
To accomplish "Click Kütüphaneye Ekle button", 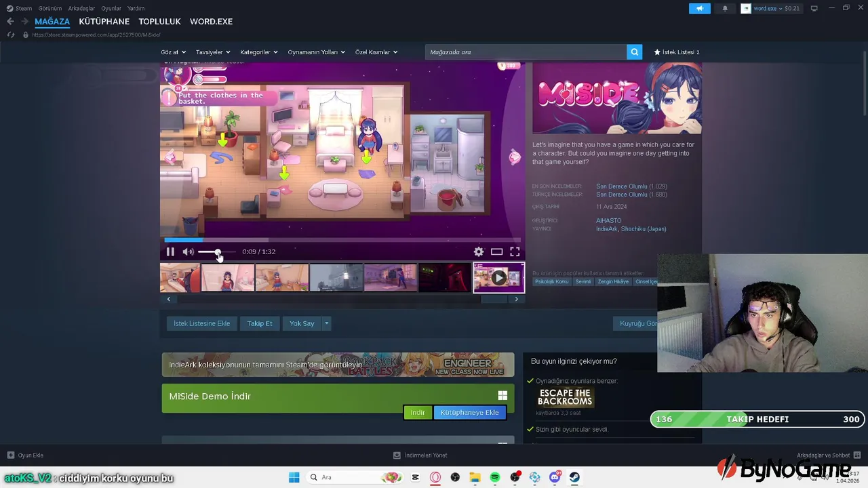I will coord(469,412).
